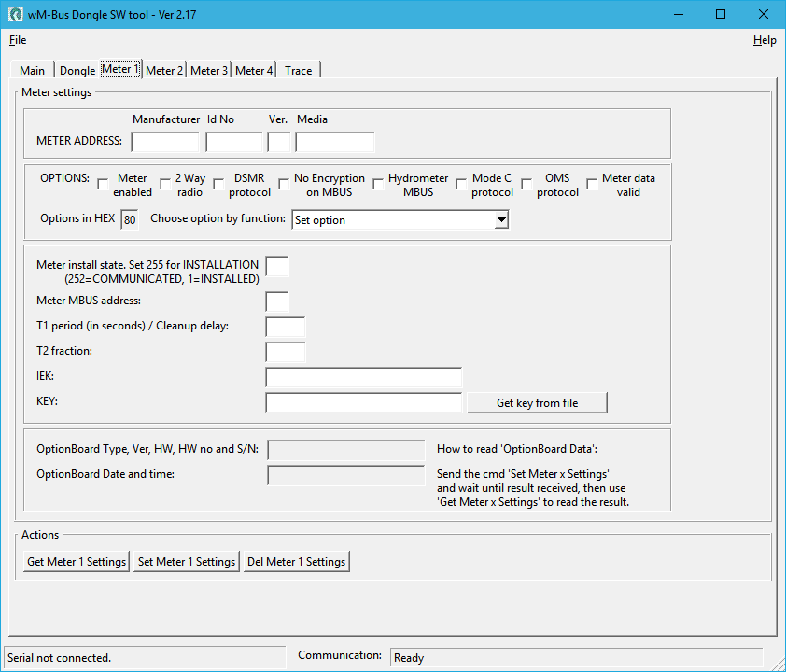The width and height of the screenshot is (786, 672).
Task: Toggle the Mode C protocol checkbox
Action: [x=462, y=185]
